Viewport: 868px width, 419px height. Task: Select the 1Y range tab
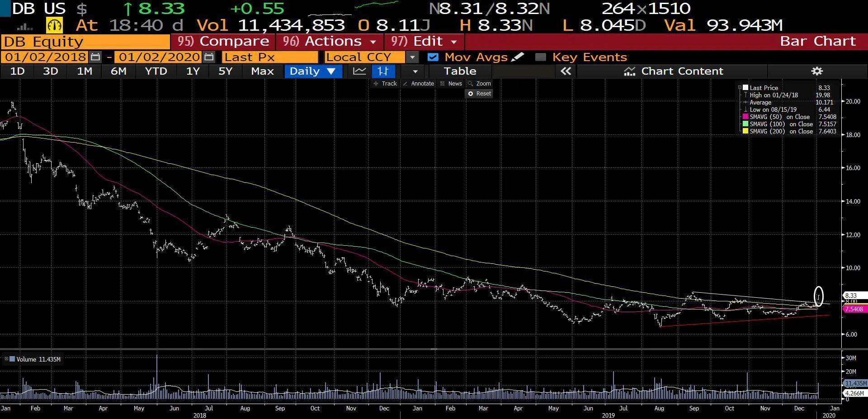193,71
